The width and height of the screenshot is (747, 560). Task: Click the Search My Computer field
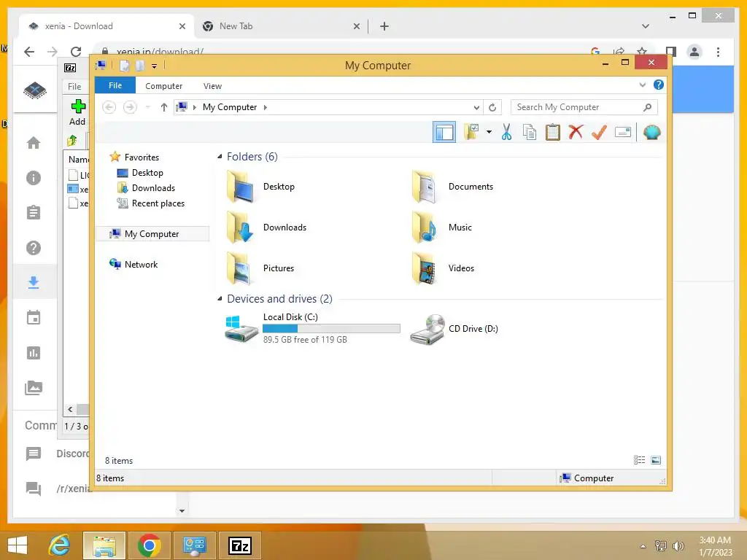pos(584,107)
